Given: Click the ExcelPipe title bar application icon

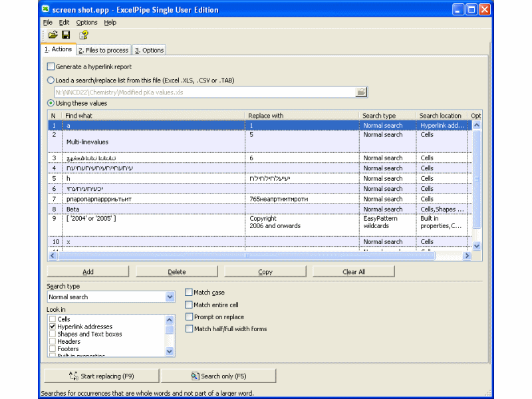Looking at the screenshot, I should 45,10.
